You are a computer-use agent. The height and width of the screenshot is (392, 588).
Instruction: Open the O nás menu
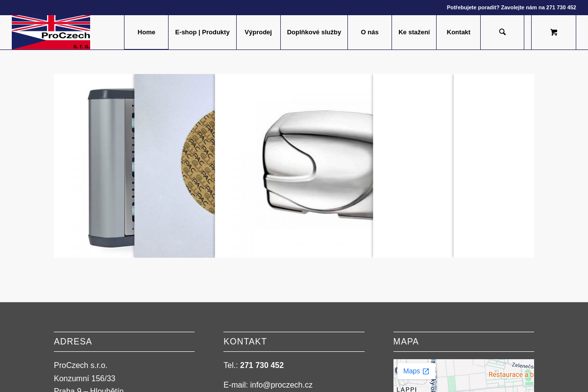click(369, 32)
